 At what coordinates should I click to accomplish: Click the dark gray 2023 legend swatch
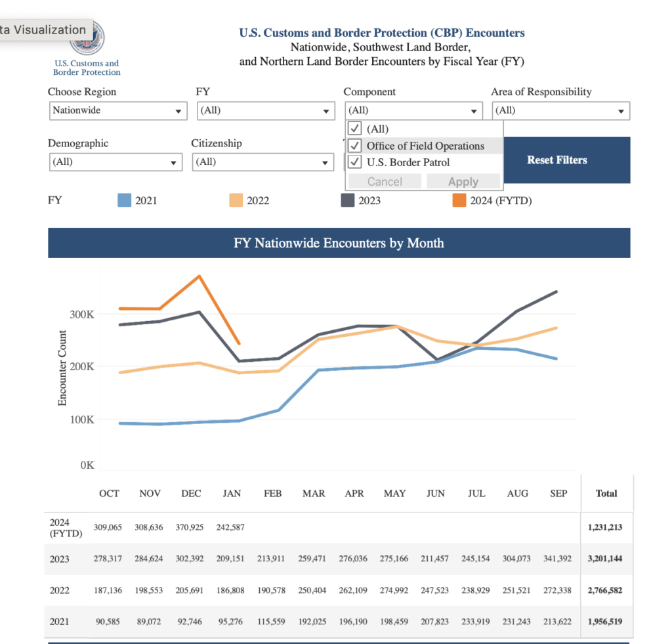pyautogui.click(x=347, y=200)
